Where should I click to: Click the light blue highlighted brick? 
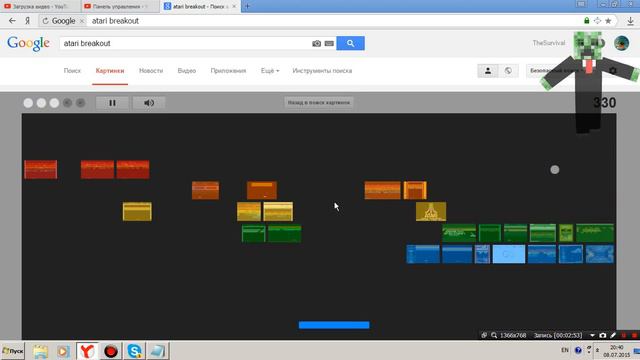pyautogui.click(x=509, y=254)
